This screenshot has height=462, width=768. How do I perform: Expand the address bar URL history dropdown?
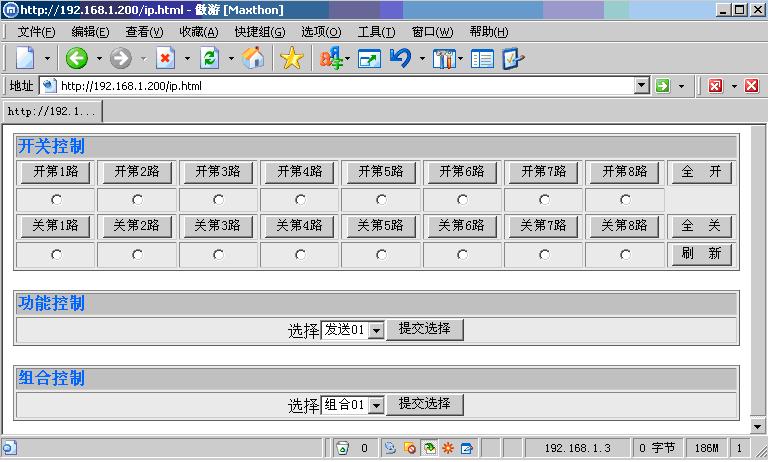(642, 86)
